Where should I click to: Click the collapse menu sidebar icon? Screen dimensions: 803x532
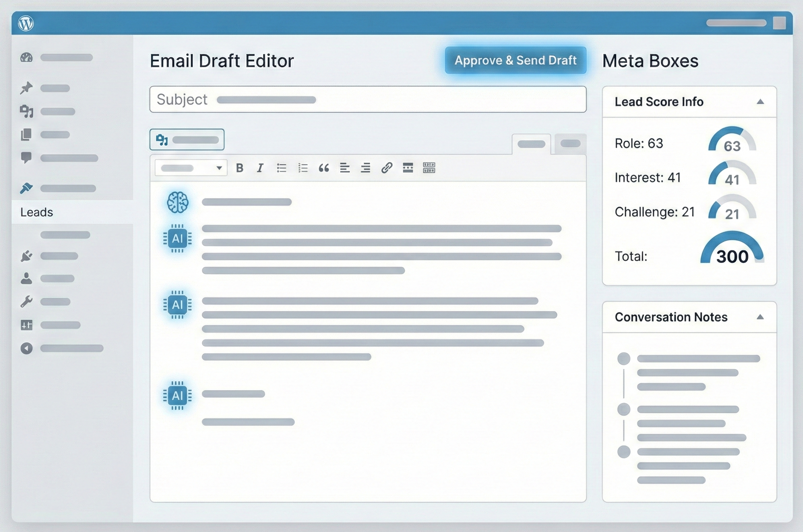pos(26,348)
